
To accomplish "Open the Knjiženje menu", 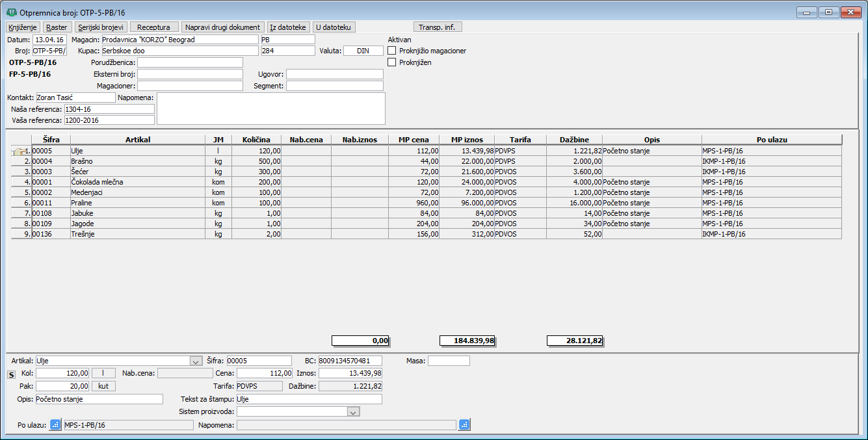I will pos(23,27).
